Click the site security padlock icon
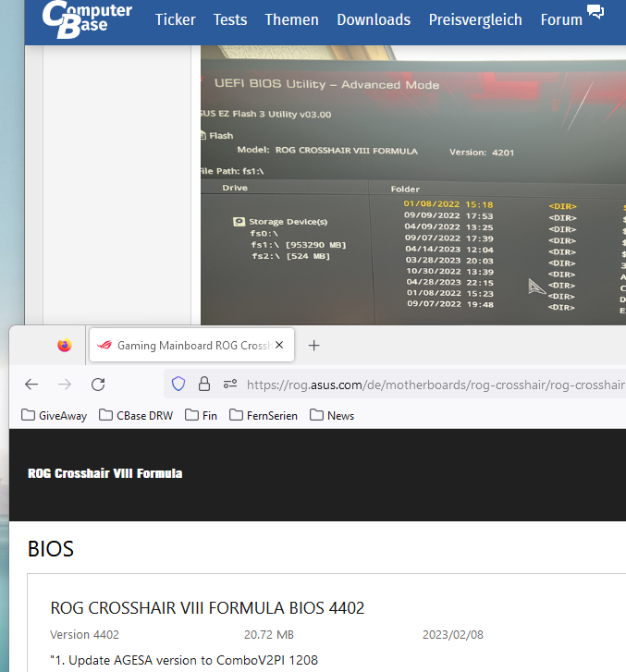626x672 pixels. [204, 384]
